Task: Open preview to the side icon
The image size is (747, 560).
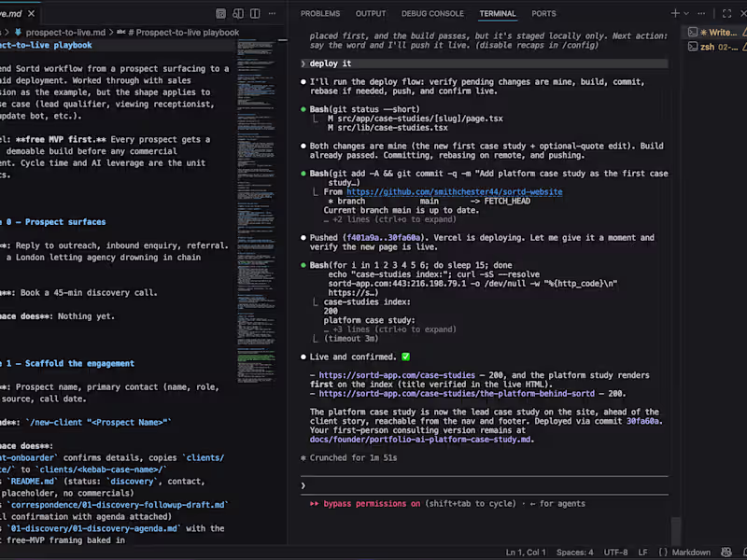Action: pos(238,13)
